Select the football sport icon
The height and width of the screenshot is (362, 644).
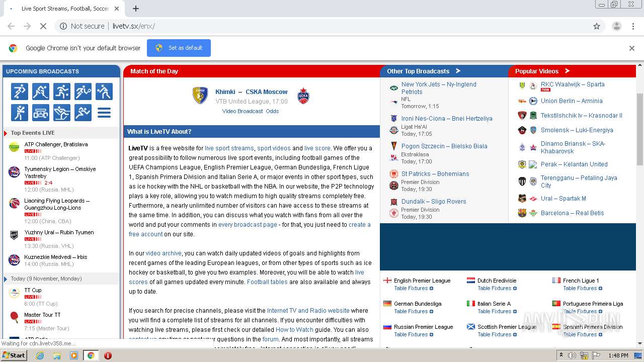point(20,92)
